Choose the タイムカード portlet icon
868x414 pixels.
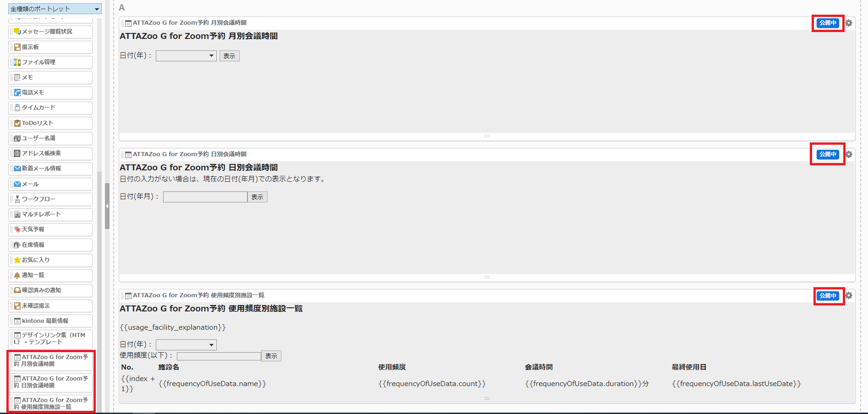point(17,108)
